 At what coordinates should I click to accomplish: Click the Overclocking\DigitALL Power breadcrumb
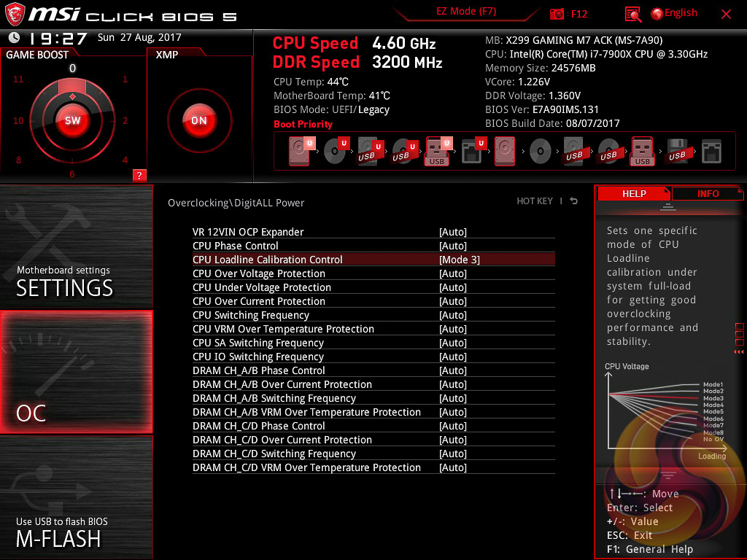(236, 203)
